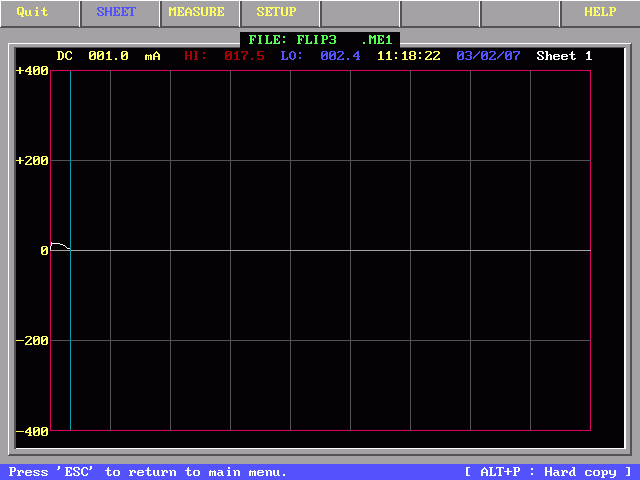The height and width of the screenshot is (480, 640).
Task: Click the ALT+P Hard copy hint
Action: 548,472
